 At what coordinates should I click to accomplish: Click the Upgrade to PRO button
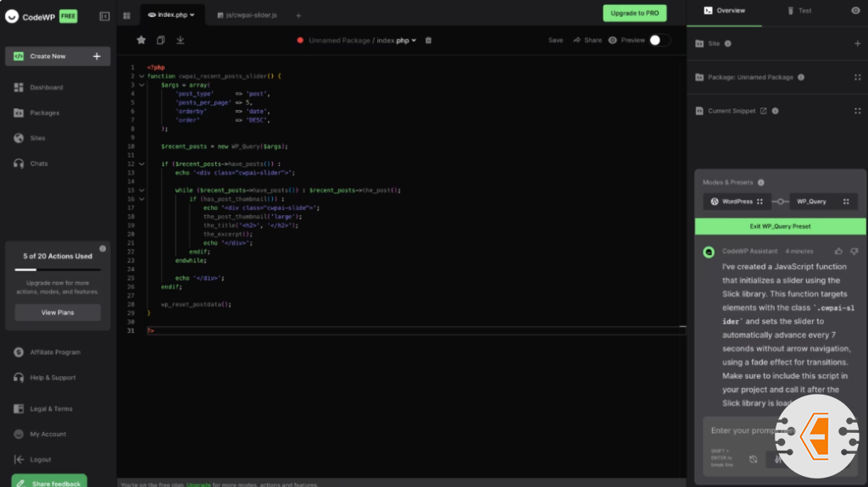[634, 13]
